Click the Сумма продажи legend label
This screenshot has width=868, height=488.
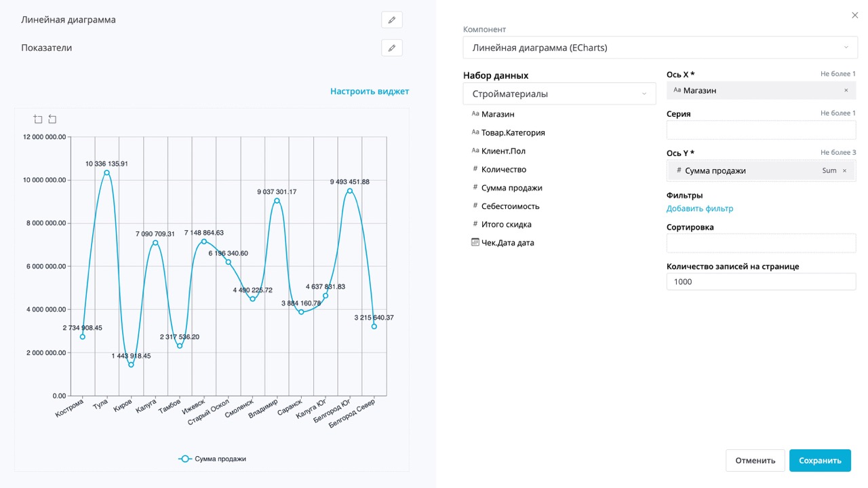click(220, 459)
